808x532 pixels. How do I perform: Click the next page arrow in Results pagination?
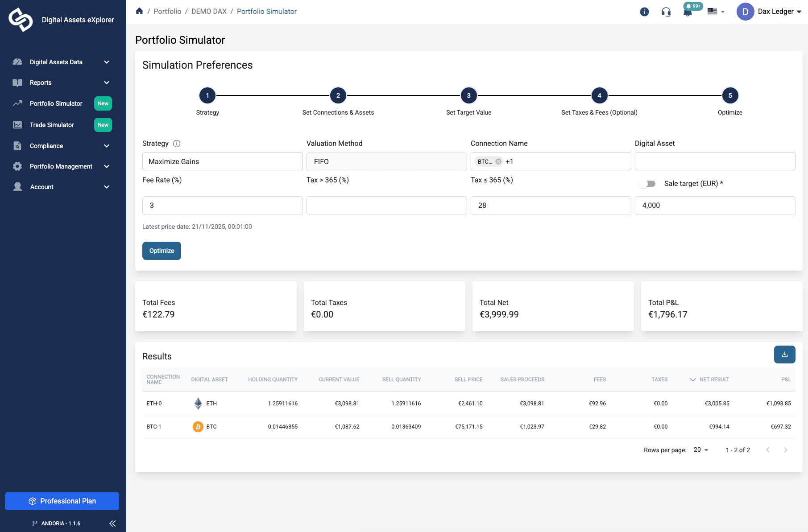pos(785,450)
